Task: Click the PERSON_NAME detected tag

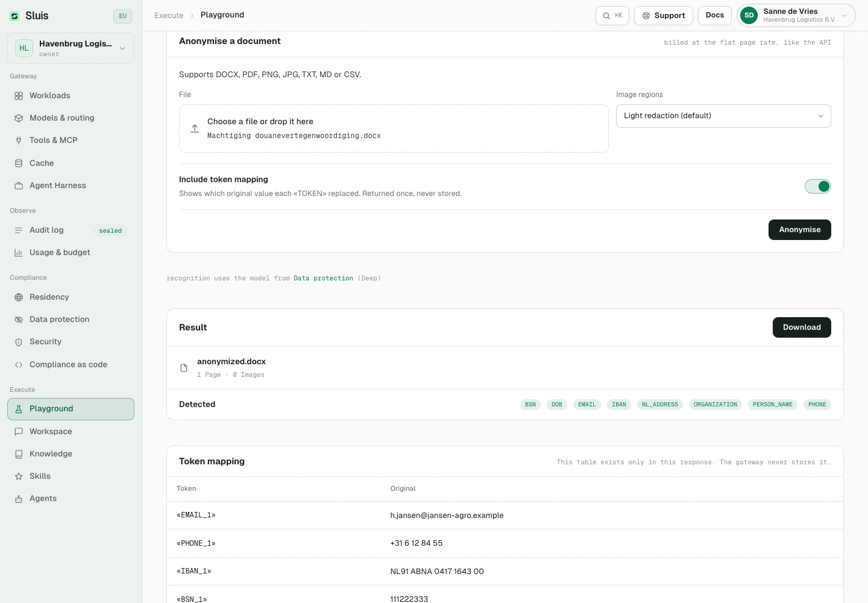Action: (773, 405)
